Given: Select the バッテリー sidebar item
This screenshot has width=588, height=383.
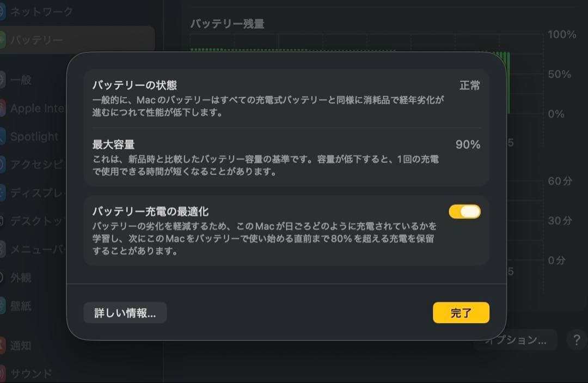Looking at the screenshot, I should [36, 40].
